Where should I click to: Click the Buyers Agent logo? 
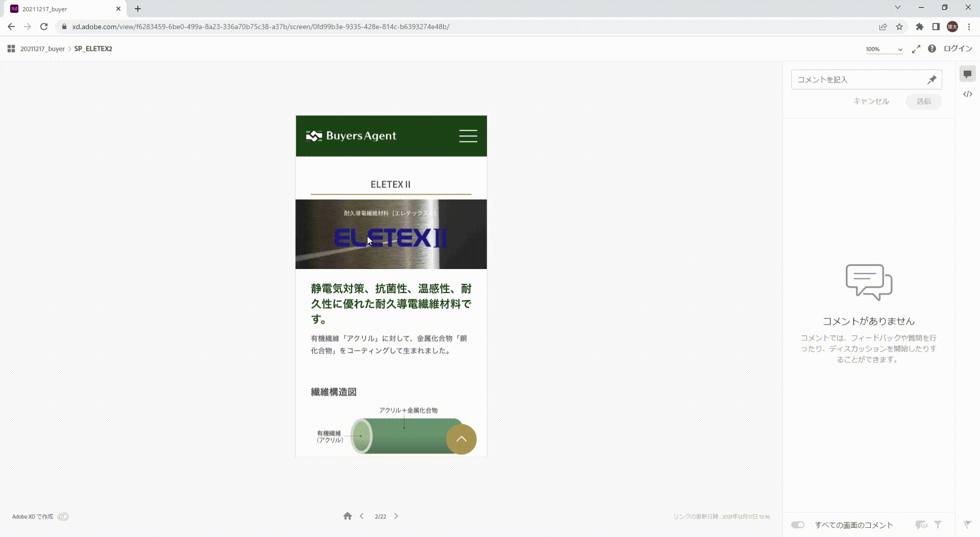pos(351,136)
